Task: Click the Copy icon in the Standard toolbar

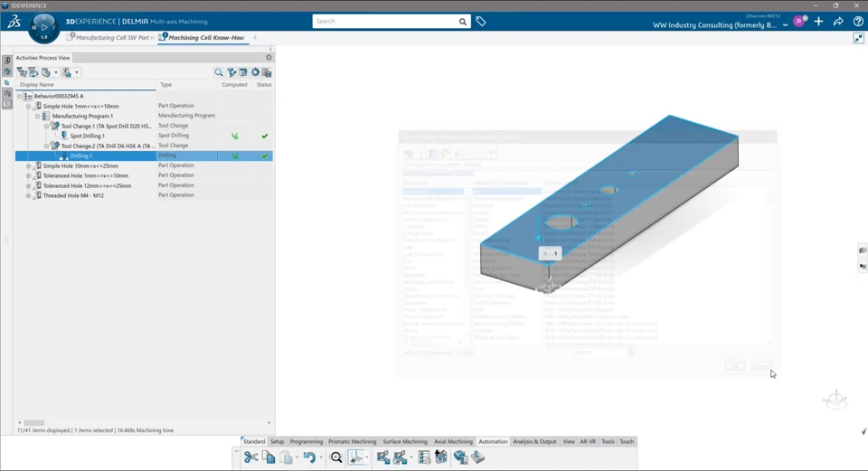Action: pyautogui.click(x=269, y=457)
